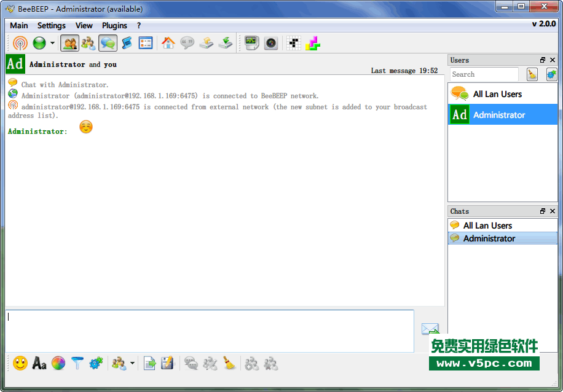Click the orange broadcast antenna toolbar icon

(x=20, y=43)
